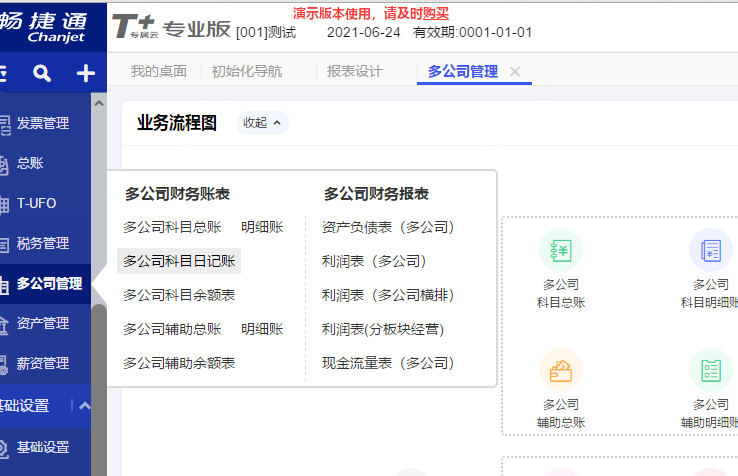Click the 资产管理 sidebar icon
The image size is (738, 476).
pos(4,325)
